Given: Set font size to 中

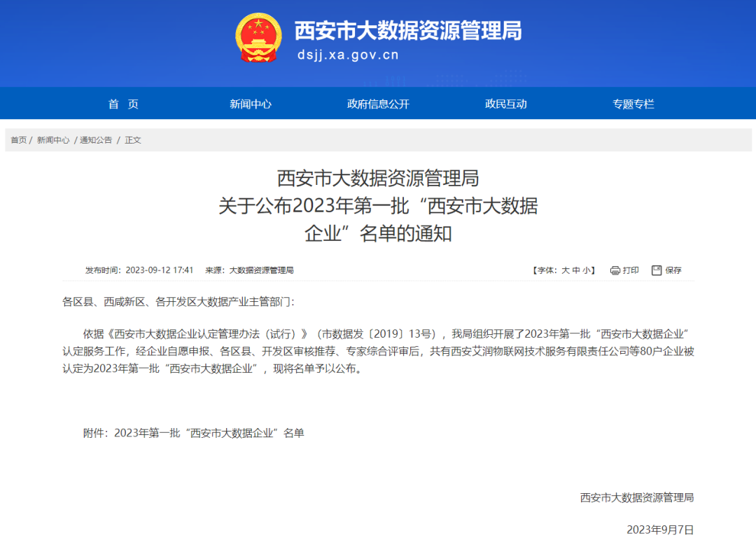Looking at the screenshot, I should pos(576,270).
